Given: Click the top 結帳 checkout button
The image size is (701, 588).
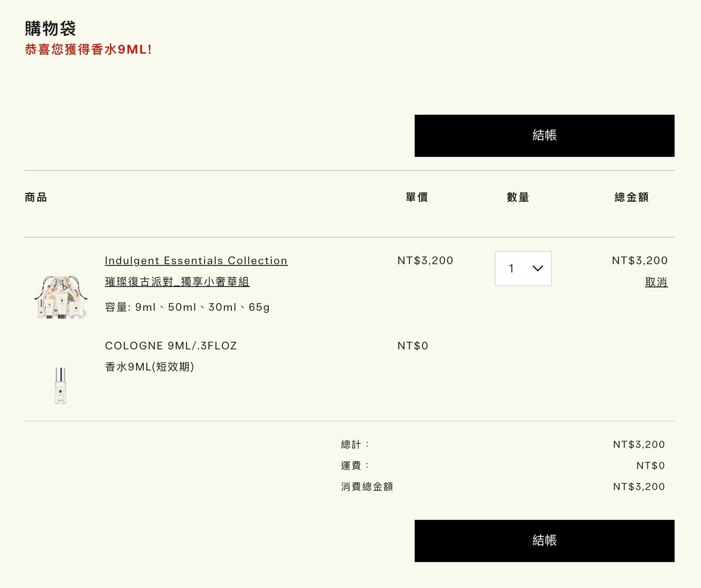Looking at the screenshot, I should pos(544,135).
